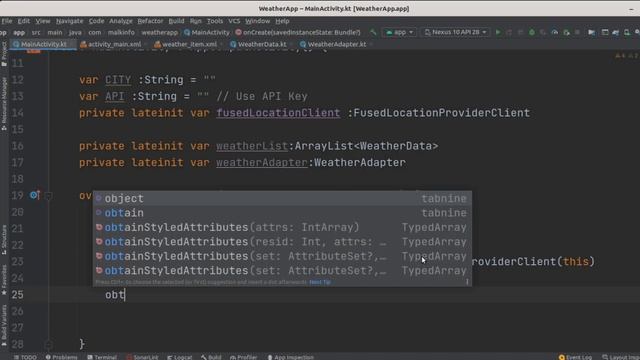Viewport: 640px width, 360px height.
Task: Open the Favorites side tool window
Action: pyautogui.click(x=4, y=280)
